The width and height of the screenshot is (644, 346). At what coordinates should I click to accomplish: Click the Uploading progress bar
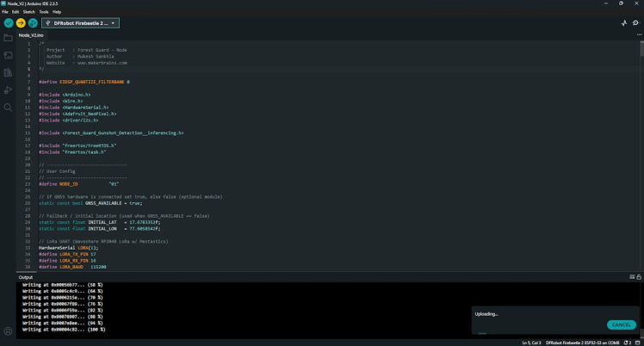(x=556, y=333)
